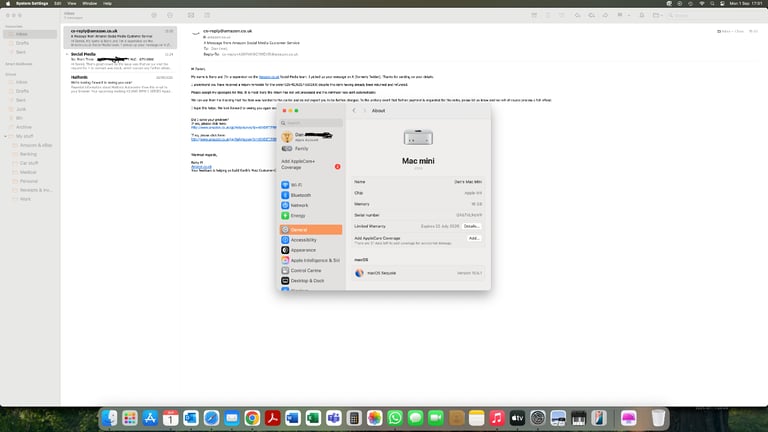Open Safari from the Dock

(211, 418)
